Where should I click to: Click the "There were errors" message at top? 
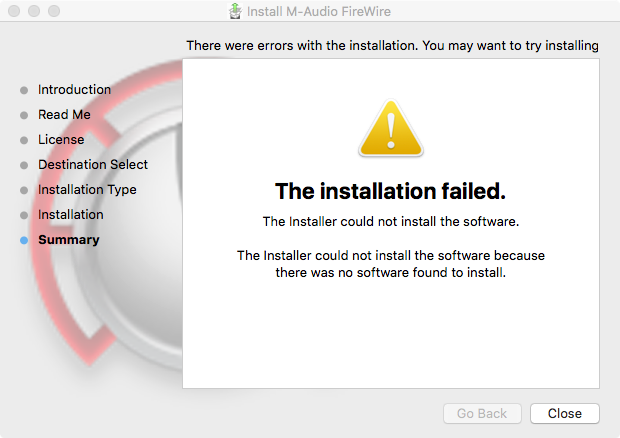(x=392, y=46)
